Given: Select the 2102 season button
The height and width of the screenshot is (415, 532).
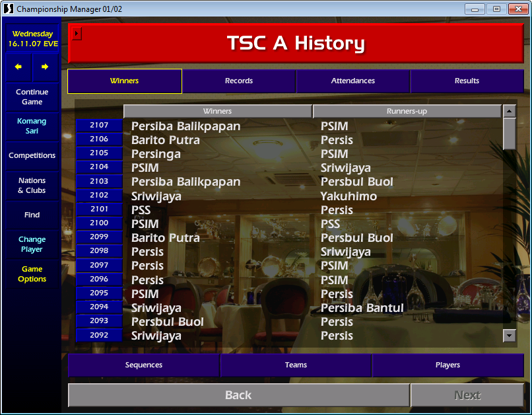Looking at the screenshot, I should coord(99,195).
